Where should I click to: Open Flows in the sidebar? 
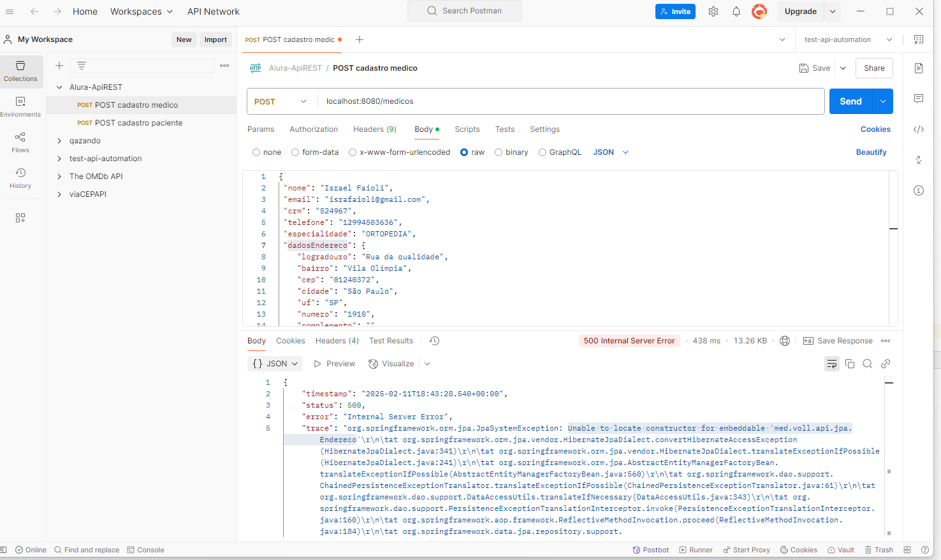point(20,142)
